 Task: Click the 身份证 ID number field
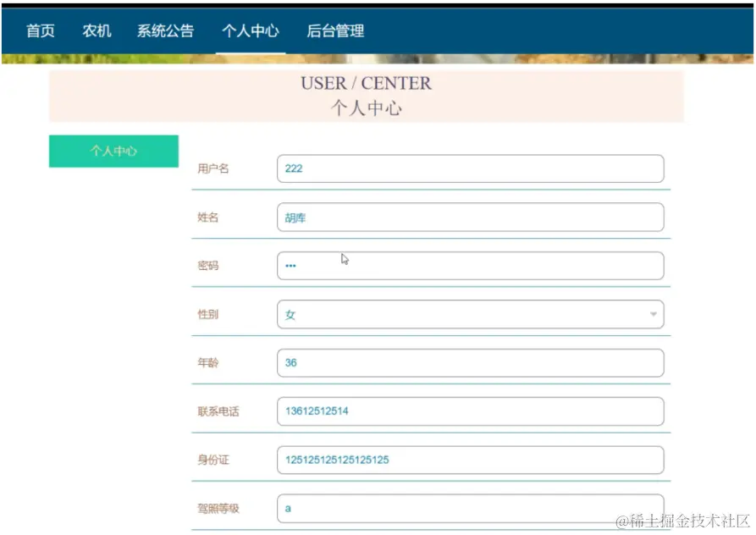coord(470,460)
